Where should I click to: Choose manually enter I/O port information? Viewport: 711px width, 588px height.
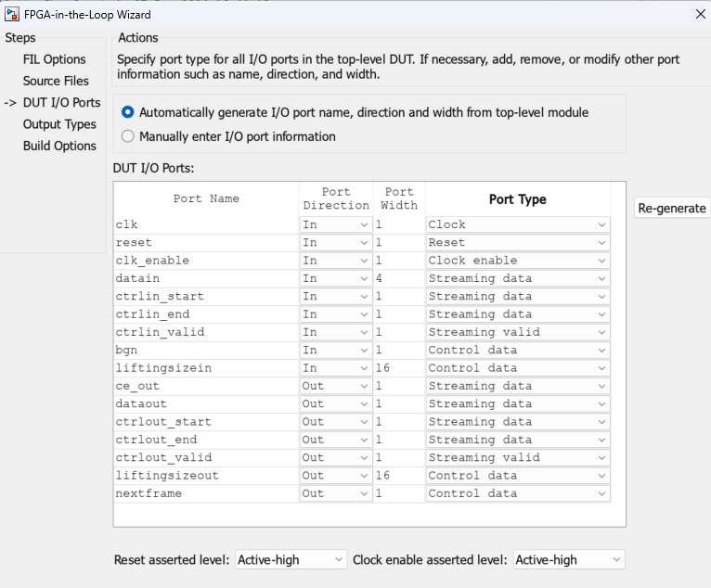pyautogui.click(x=128, y=136)
